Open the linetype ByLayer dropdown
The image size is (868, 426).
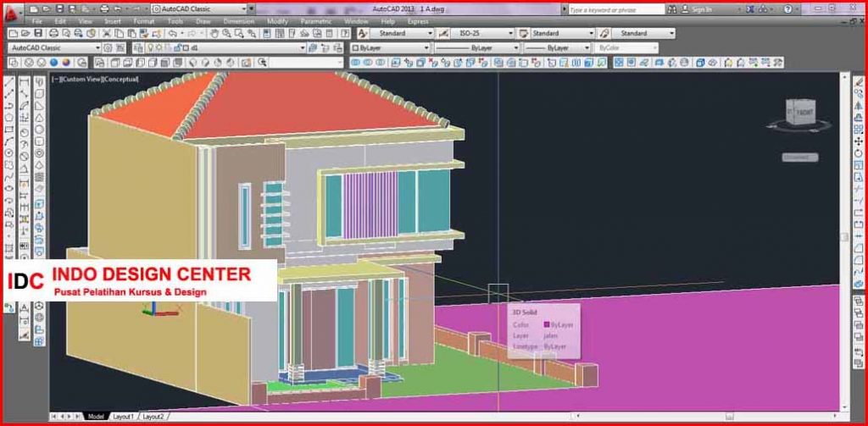click(x=477, y=48)
